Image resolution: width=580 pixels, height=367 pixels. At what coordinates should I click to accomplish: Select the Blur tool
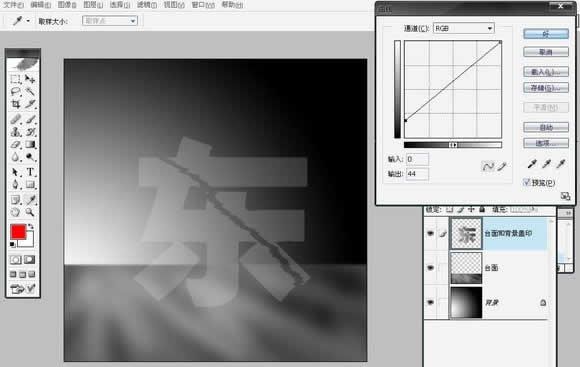tap(15, 157)
